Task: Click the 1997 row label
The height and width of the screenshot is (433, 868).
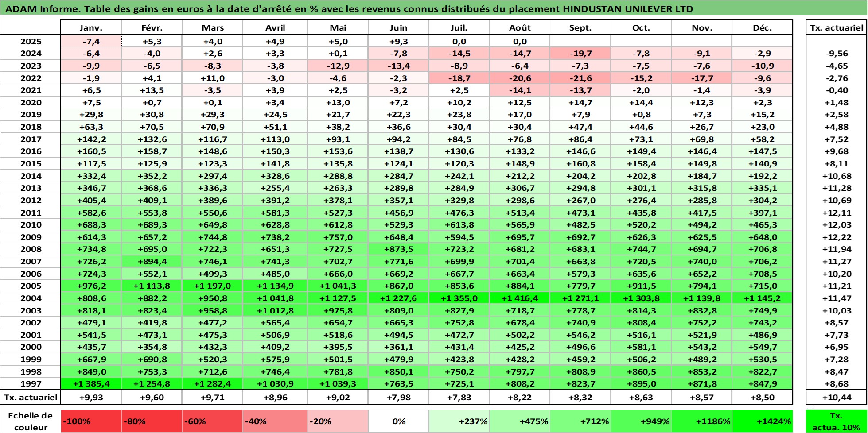Action: (x=31, y=384)
